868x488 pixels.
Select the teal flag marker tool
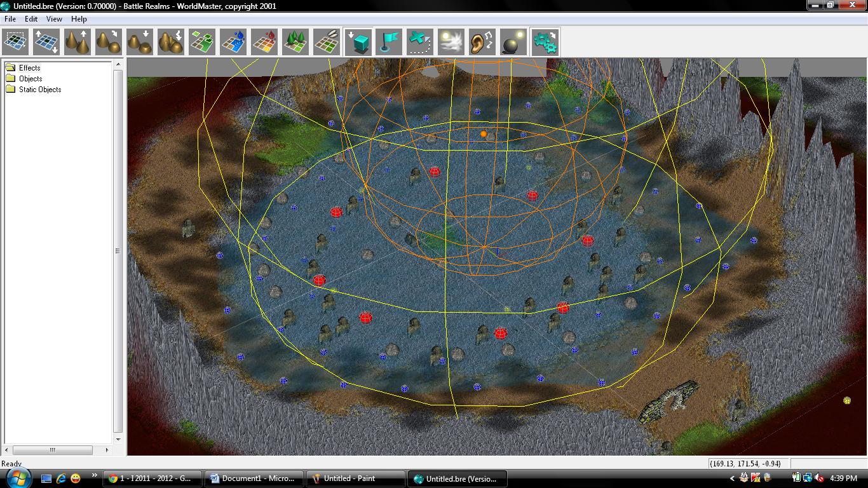tap(390, 42)
